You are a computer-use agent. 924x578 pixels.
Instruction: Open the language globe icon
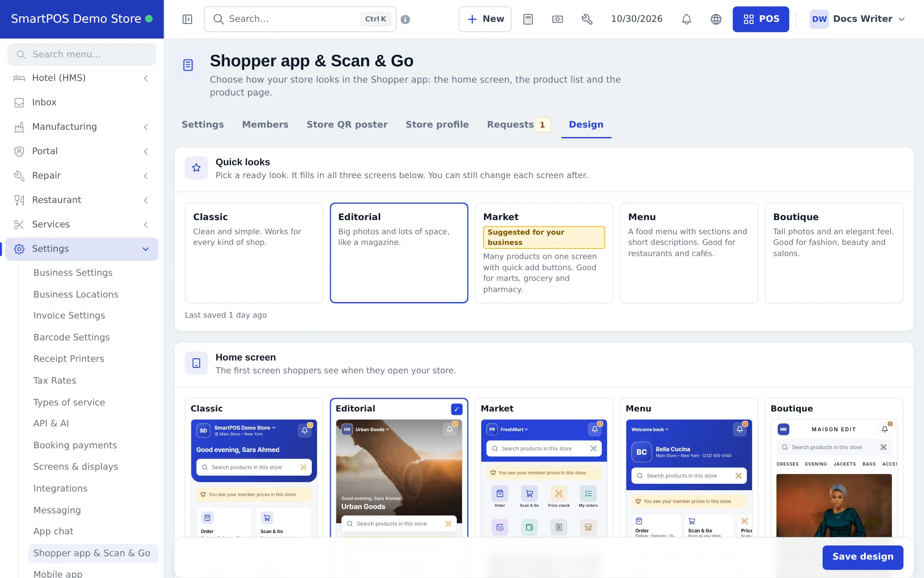[x=716, y=19]
